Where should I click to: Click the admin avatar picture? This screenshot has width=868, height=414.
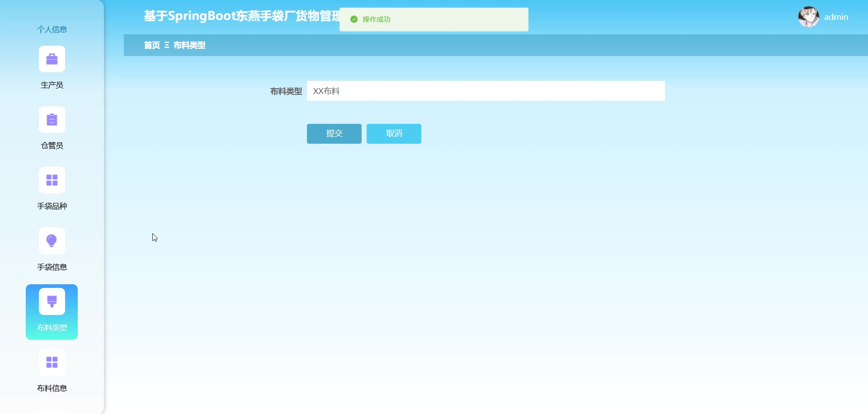coord(809,17)
